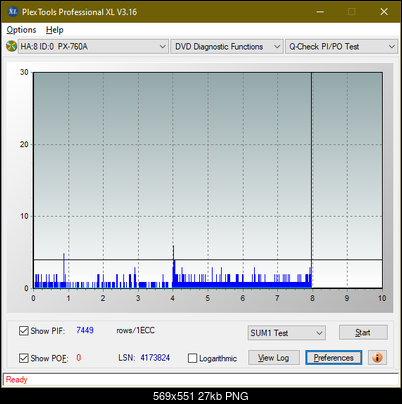Open the orange info icon button
Screen dimensions: 402x404
tap(377, 358)
